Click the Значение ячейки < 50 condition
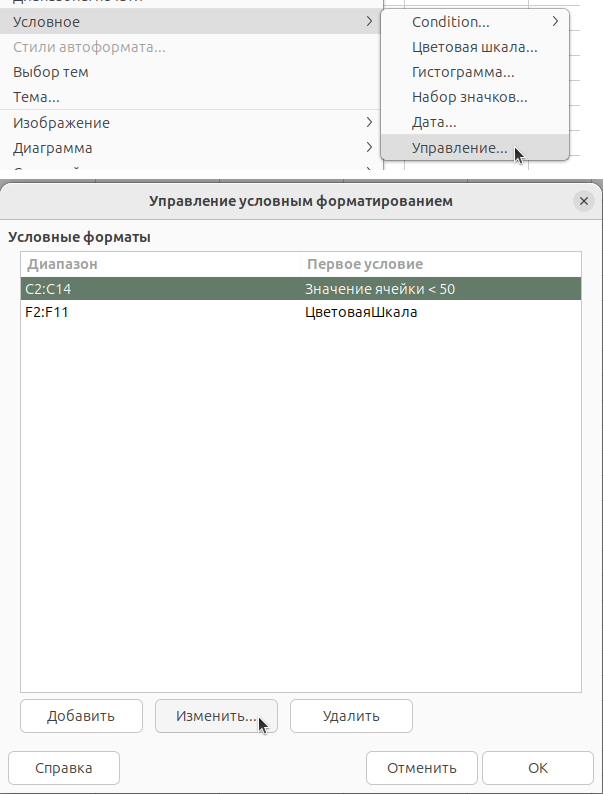The height and width of the screenshot is (794, 603). [380, 289]
